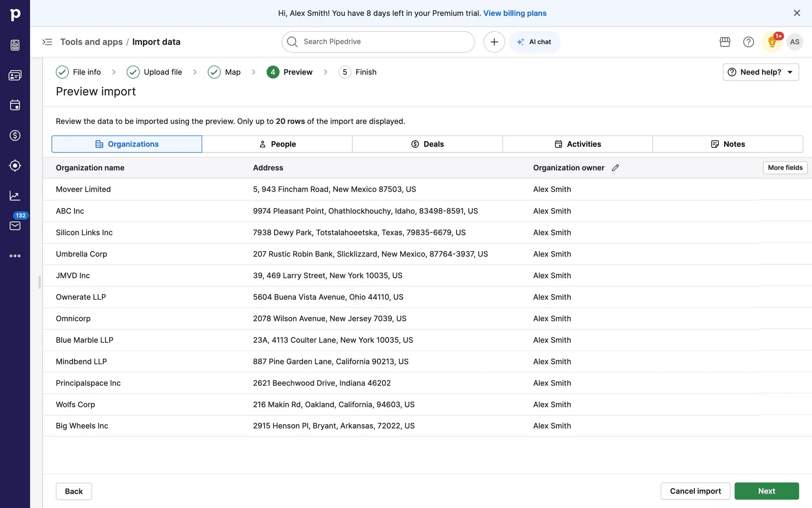The width and height of the screenshot is (812, 508).
Task: Open Contacts icon in left sidebar
Action: [x=15, y=75]
